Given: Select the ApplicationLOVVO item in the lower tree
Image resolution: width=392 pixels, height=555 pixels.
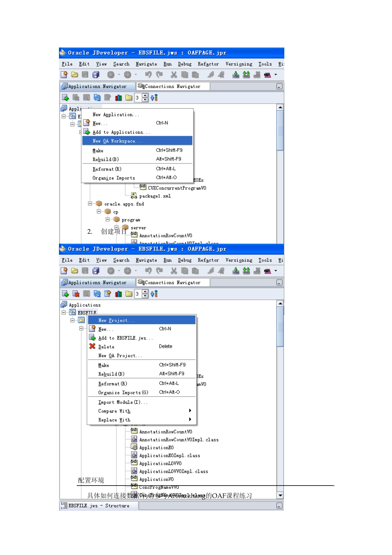Looking at the screenshot, I should pyautogui.click(x=160, y=463).
